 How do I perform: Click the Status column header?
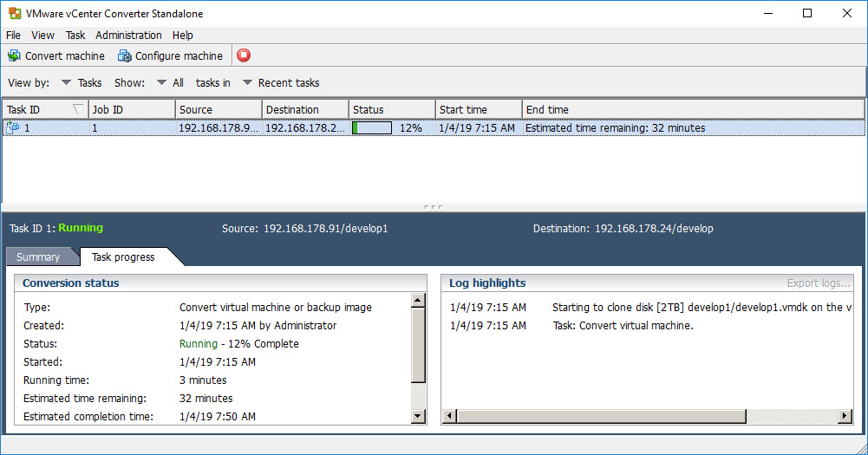point(392,109)
